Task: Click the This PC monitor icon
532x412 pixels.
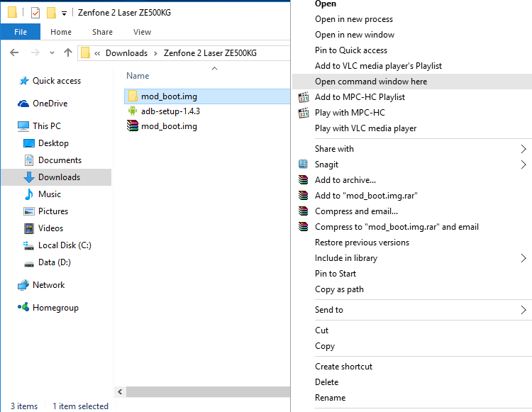Action: tap(23, 126)
